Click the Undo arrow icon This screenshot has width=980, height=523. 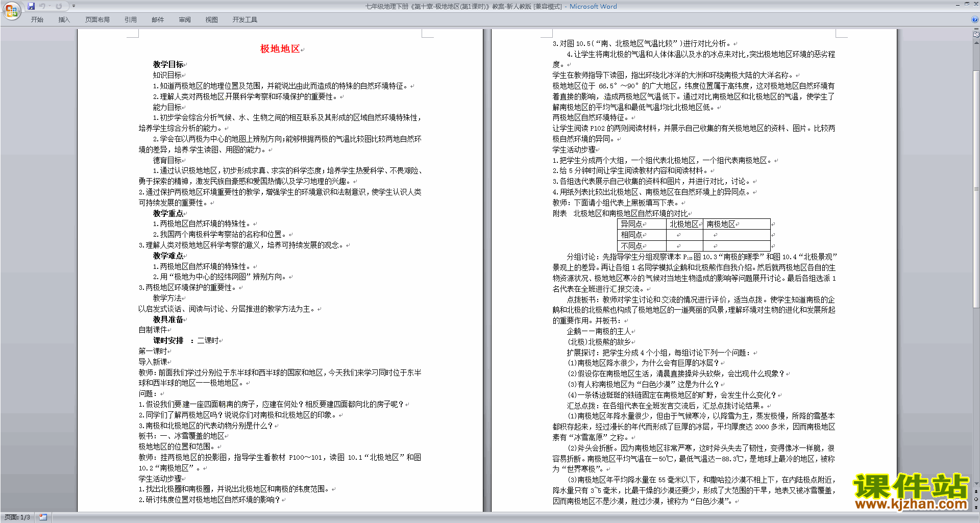click(x=42, y=6)
